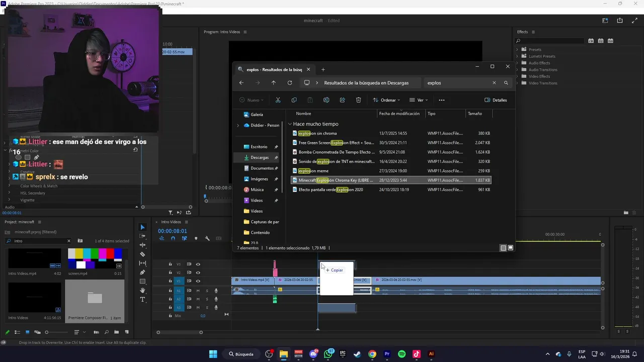644x362 pixels.
Task: Click the Rename icon in Explorer toolbar
Action: tap(326, 100)
